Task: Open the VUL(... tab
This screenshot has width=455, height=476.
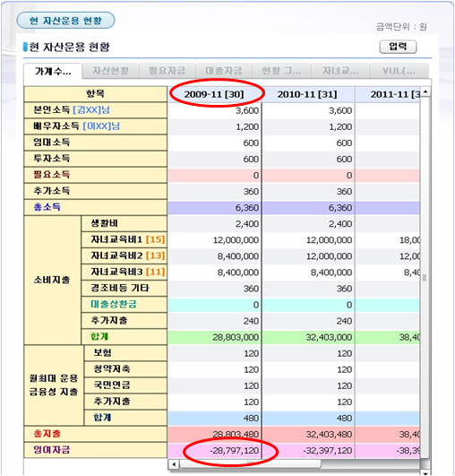Action: coord(399,71)
